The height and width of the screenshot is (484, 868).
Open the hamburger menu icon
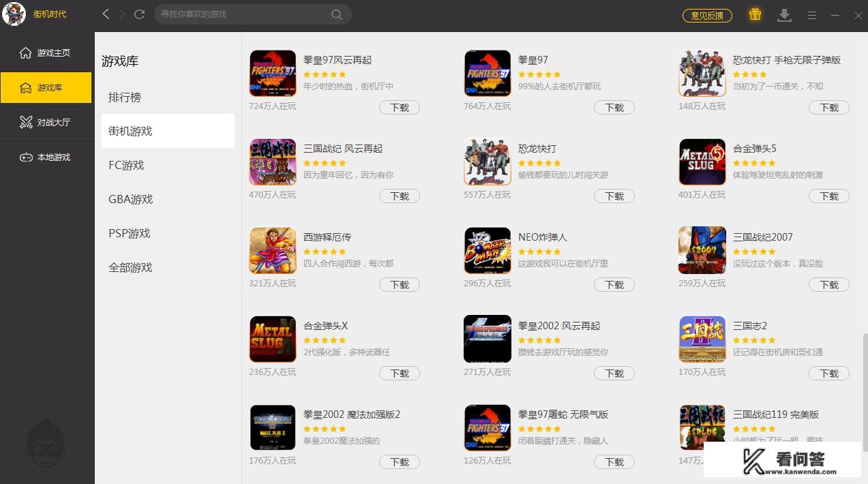(x=812, y=15)
